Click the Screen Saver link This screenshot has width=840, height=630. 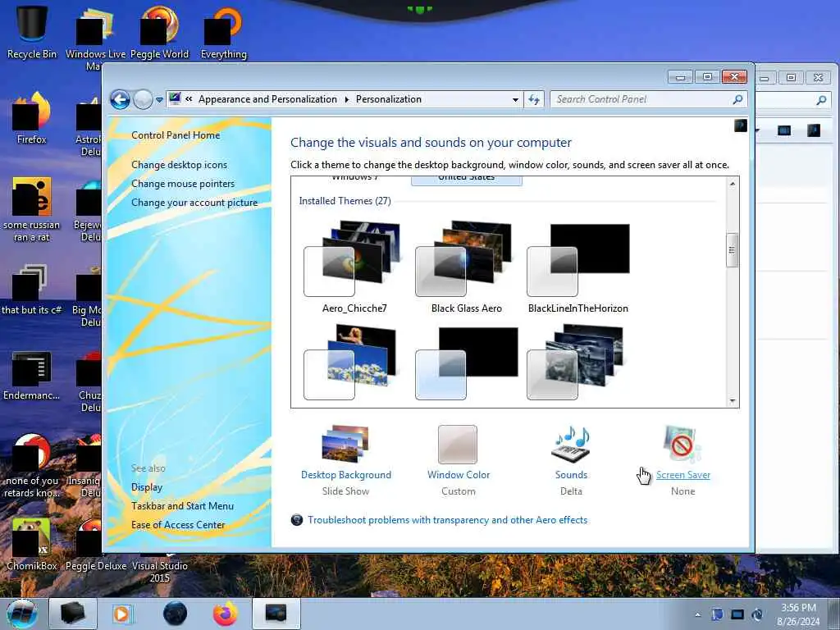pyautogui.click(x=683, y=475)
